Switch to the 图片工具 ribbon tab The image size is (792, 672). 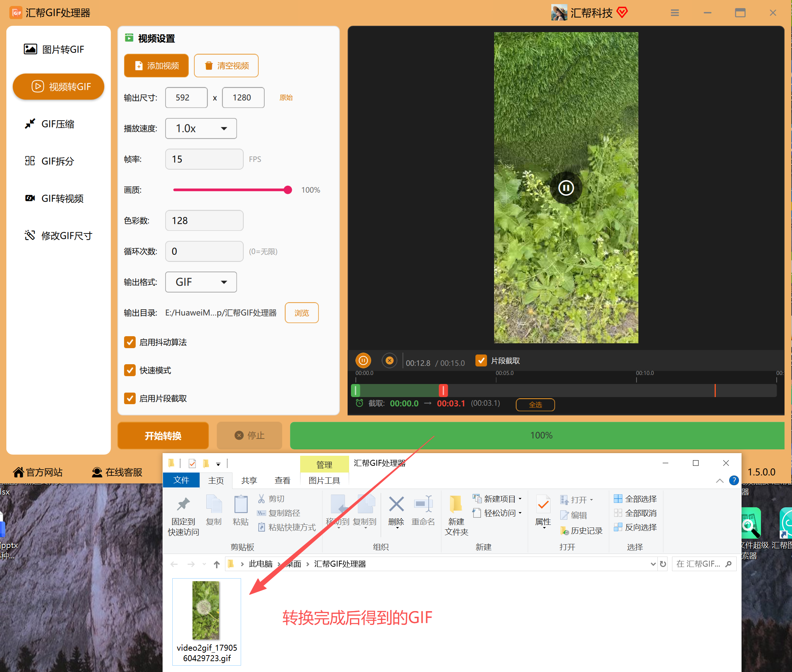[324, 480]
